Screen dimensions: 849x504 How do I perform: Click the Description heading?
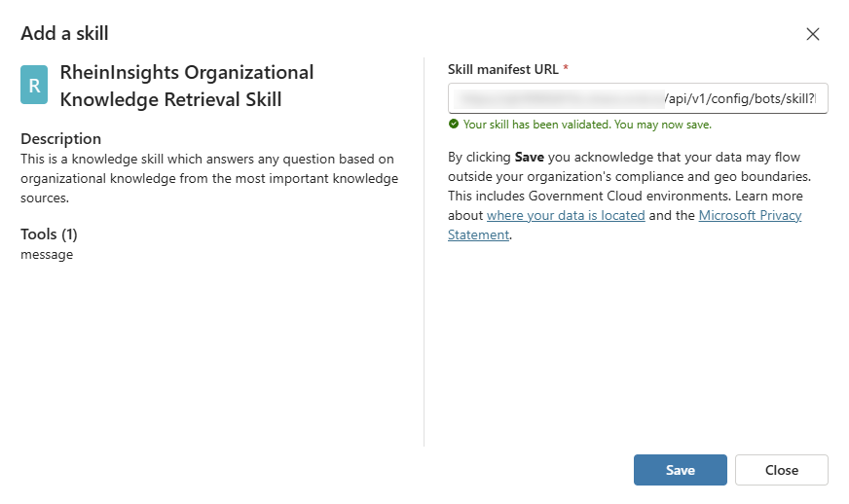pyautogui.click(x=60, y=138)
